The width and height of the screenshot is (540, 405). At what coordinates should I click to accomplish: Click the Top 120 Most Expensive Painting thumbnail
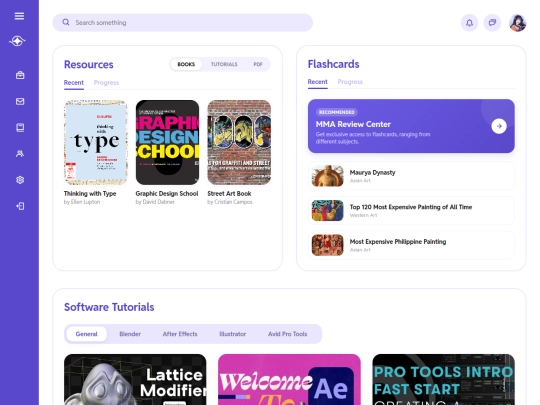[328, 210]
